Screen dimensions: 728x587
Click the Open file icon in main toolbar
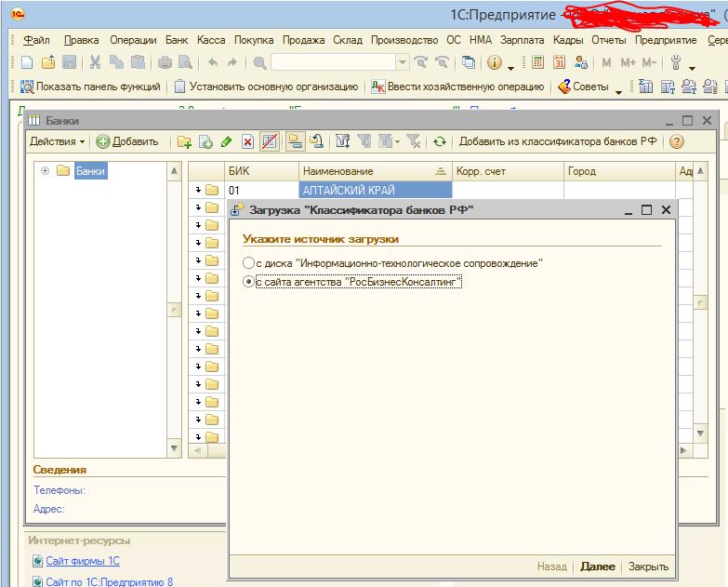pyautogui.click(x=48, y=62)
